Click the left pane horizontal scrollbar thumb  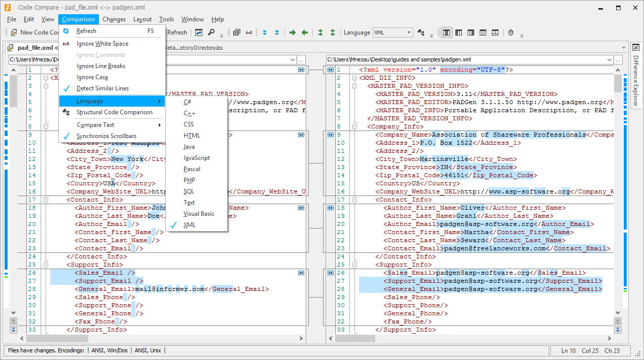57,338
